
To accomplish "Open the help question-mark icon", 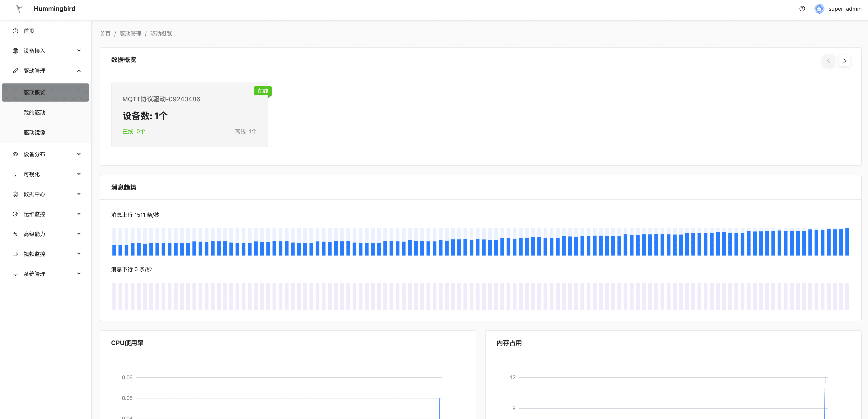I will [802, 9].
